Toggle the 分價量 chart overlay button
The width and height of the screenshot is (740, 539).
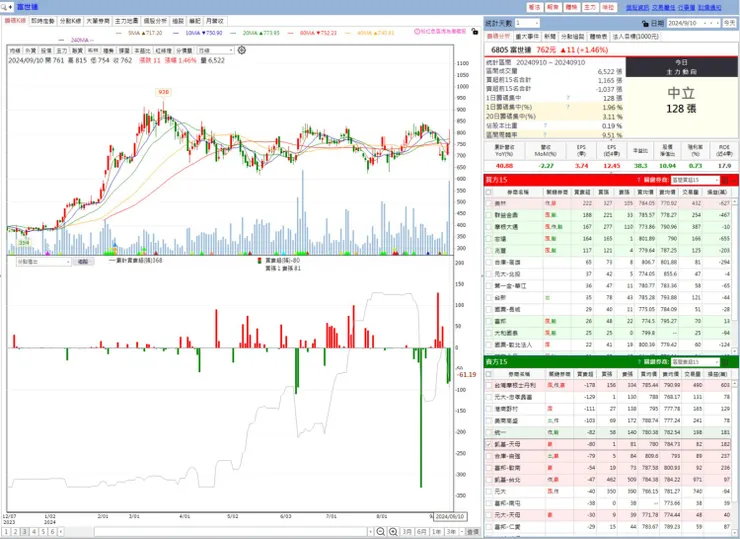[184, 51]
